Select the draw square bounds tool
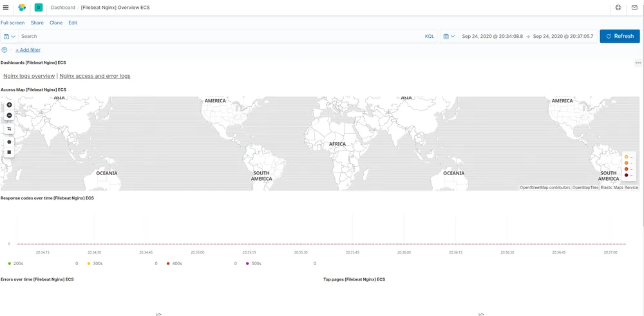This screenshot has height=316, width=644. 9,152
